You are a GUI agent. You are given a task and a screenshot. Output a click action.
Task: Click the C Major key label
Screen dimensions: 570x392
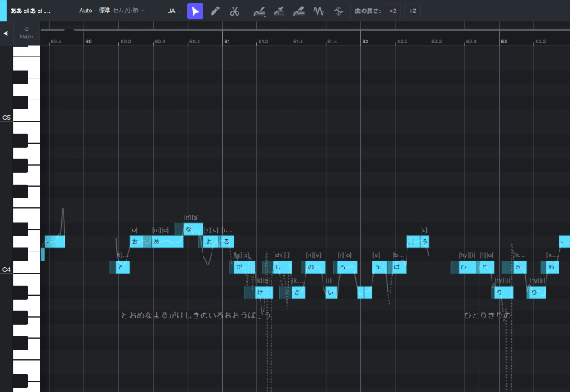[26, 33]
